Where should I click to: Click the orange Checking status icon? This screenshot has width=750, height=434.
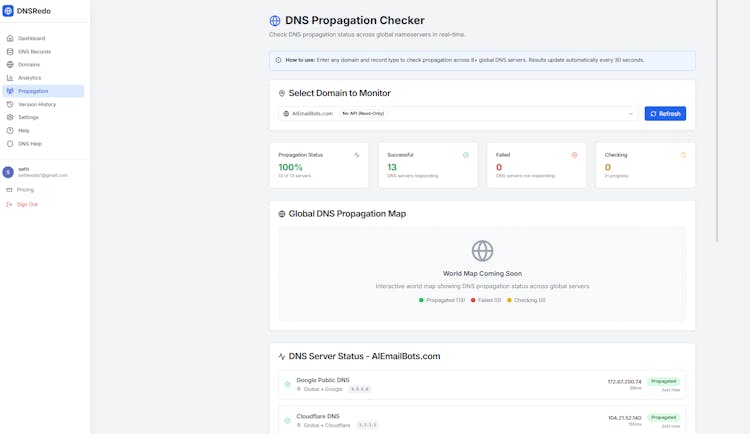click(x=683, y=155)
